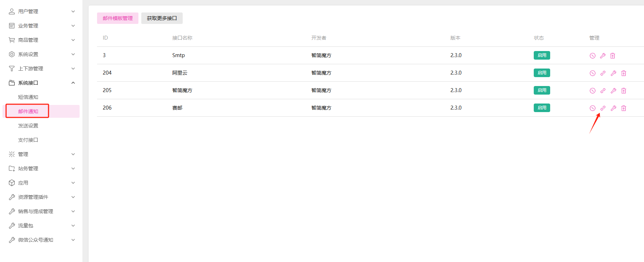The image size is (644, 262).
Task: Expand the 商品管理 sidebar menu
Action: [42, 40]
